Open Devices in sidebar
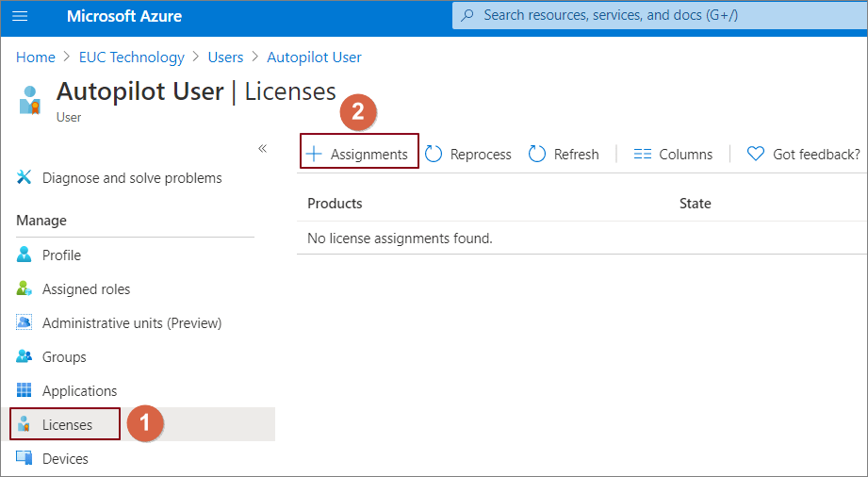 click(65, 459)
